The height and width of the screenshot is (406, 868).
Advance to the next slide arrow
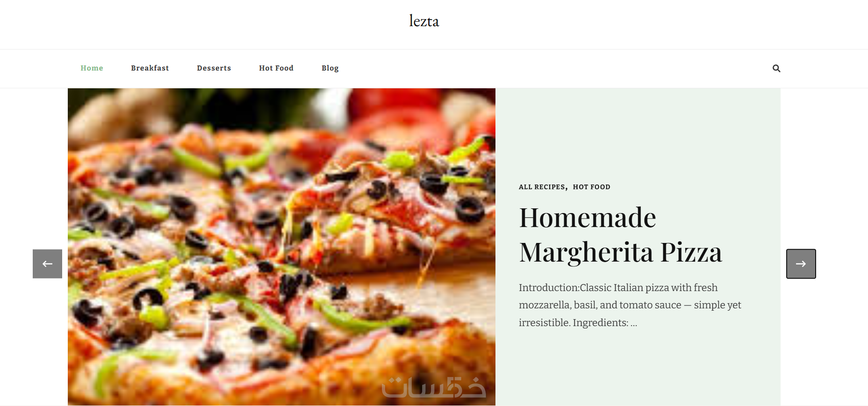click(801, 264)
